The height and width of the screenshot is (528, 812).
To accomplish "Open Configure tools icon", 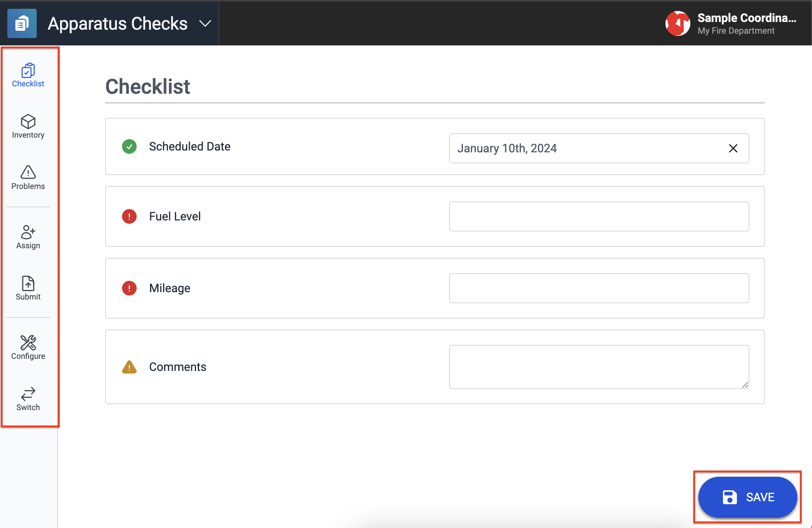I will click(28, 343).
